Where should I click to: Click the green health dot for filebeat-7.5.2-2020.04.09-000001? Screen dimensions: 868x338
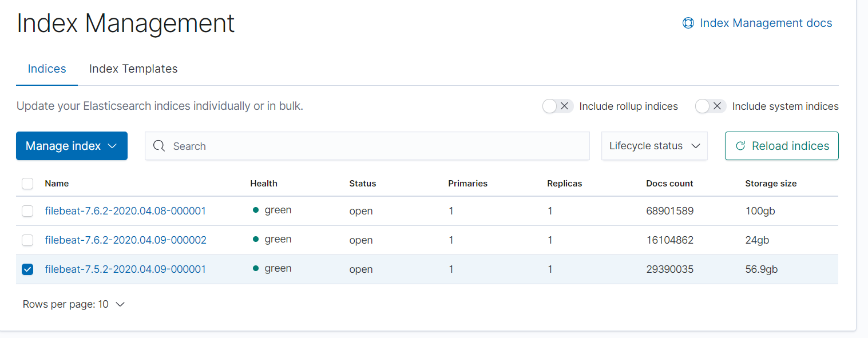point(256,268)
